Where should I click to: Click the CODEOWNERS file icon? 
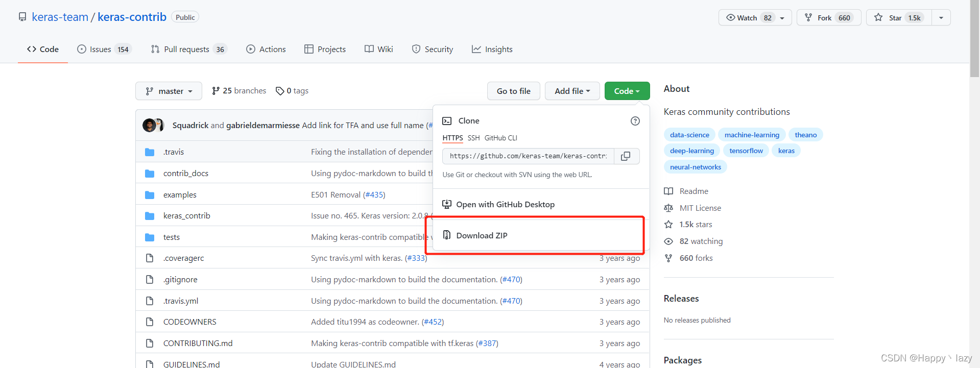click(150, 322)
